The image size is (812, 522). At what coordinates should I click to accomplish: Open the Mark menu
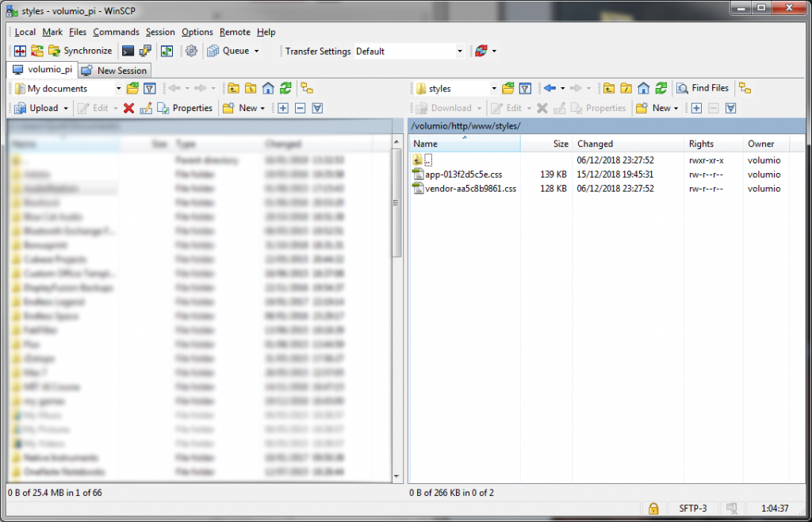pos(52,32)
